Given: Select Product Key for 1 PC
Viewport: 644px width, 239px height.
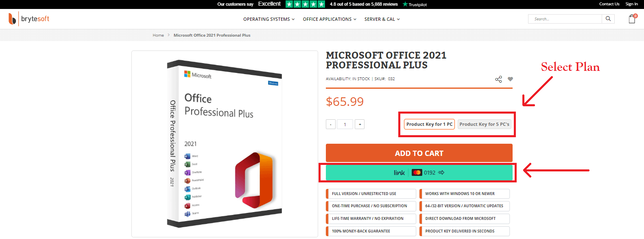Looking at the screenshot, I should click(x=429, y=124).
